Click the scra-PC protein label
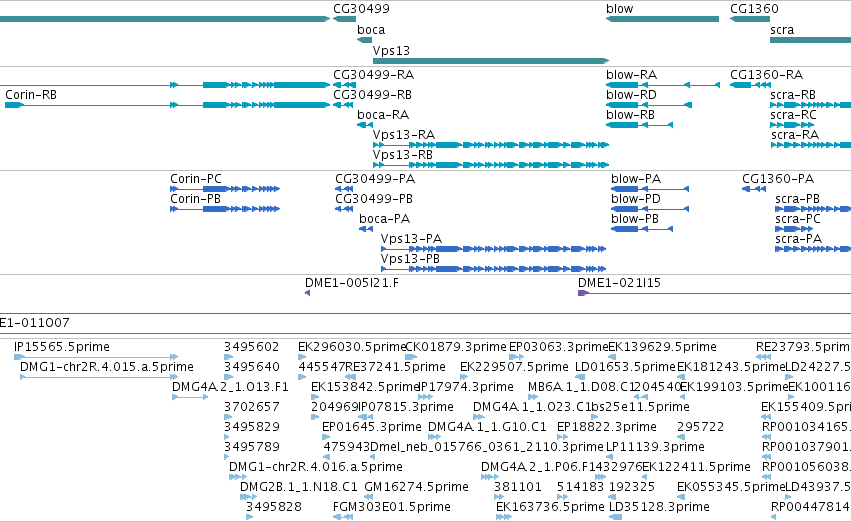This screenshot has height=522, width=851. click(798, 219)
